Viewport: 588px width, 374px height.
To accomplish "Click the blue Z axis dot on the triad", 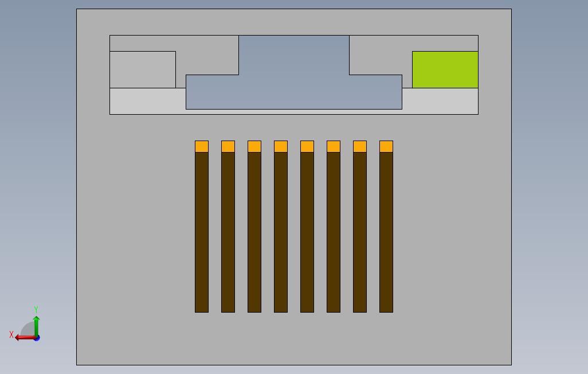I will (x=37, y=338).
